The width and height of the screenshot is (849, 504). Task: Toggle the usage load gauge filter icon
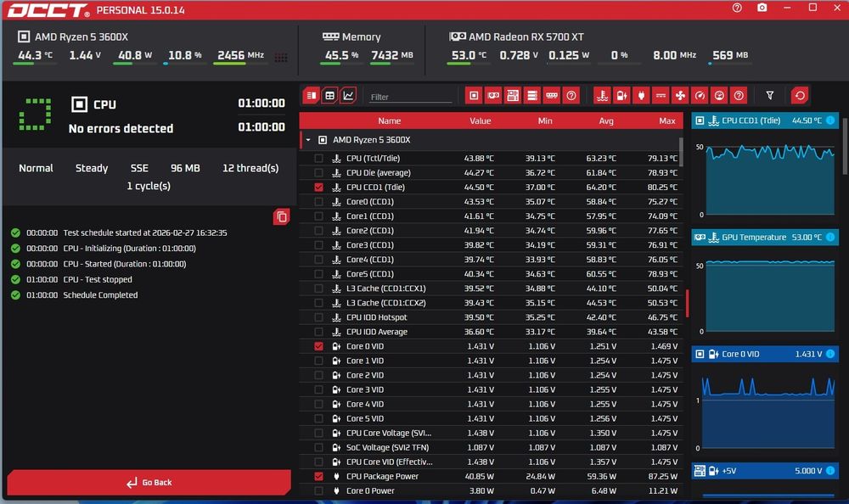pyautogui.click(x=719, y=96)
